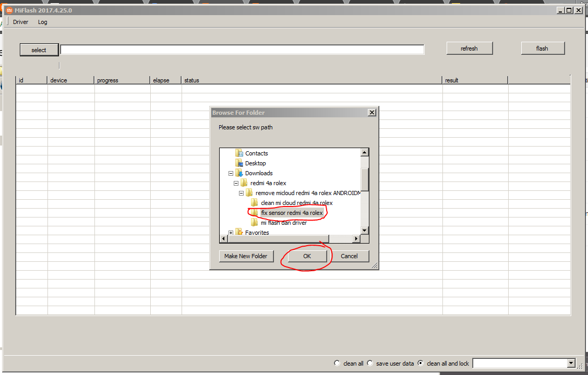This screenshot has width=588, height=375.
Task: Select the Downloads folder
Action: coord(259,173)
